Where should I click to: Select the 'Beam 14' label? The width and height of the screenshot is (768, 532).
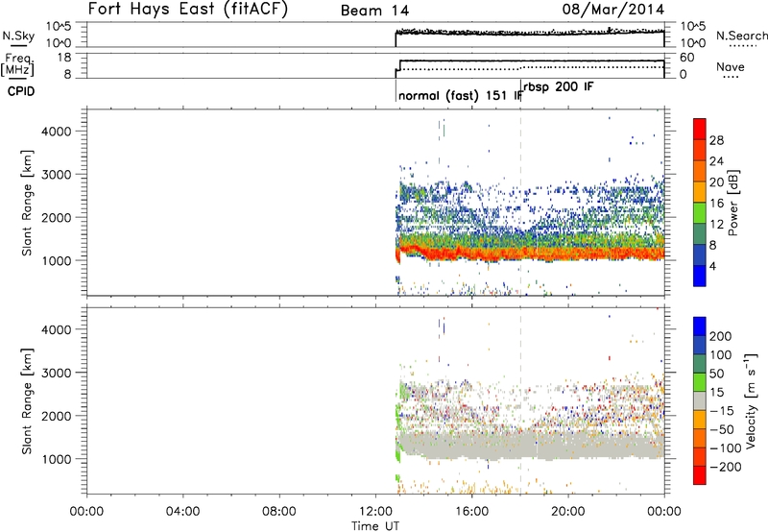[374, 11]
